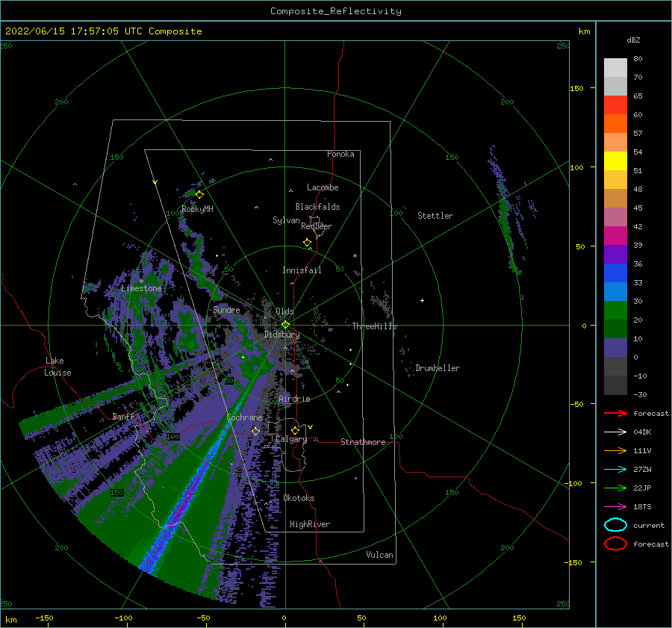Click the Airdrie label

coord(294,399)
